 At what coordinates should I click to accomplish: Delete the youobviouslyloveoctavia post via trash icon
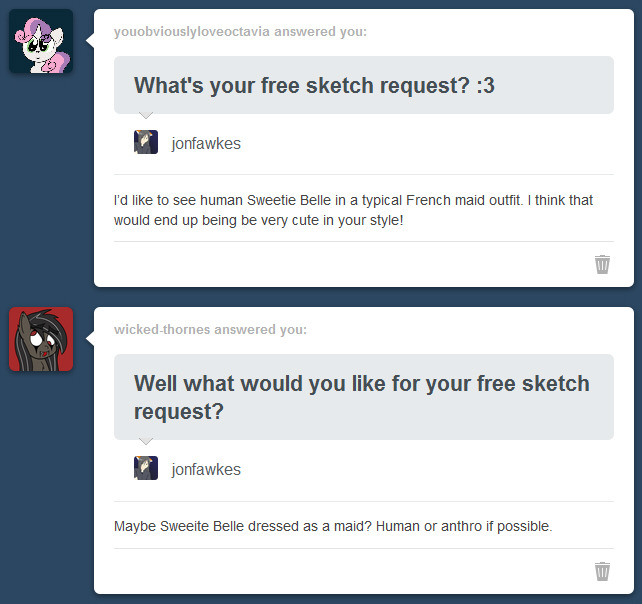click(602, 264)
